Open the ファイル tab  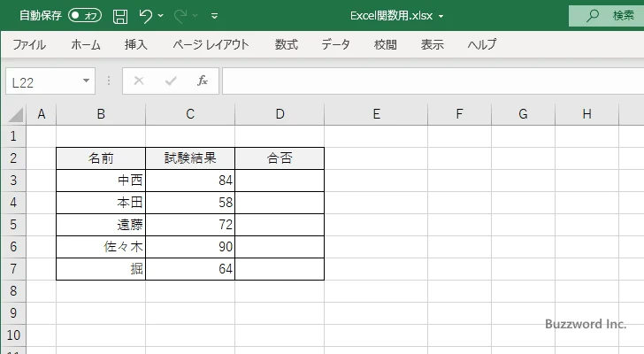tap(29, 44)
